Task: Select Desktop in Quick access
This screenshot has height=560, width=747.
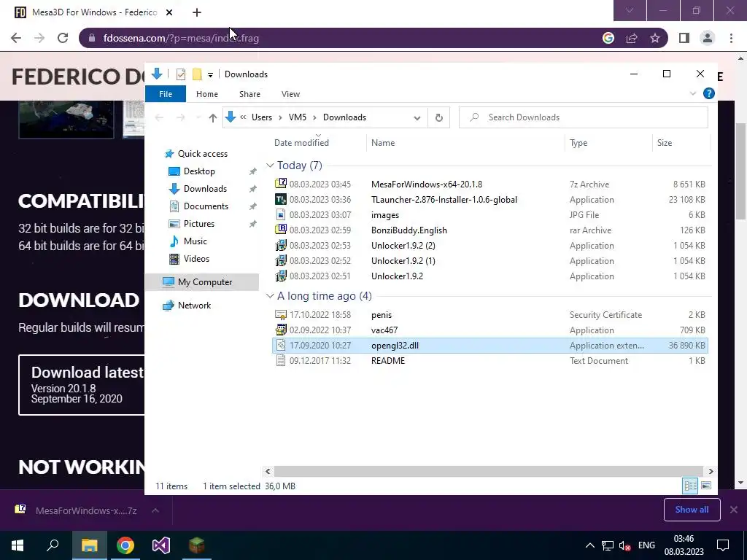Action: pyautogui.click(x=199, y=171)
